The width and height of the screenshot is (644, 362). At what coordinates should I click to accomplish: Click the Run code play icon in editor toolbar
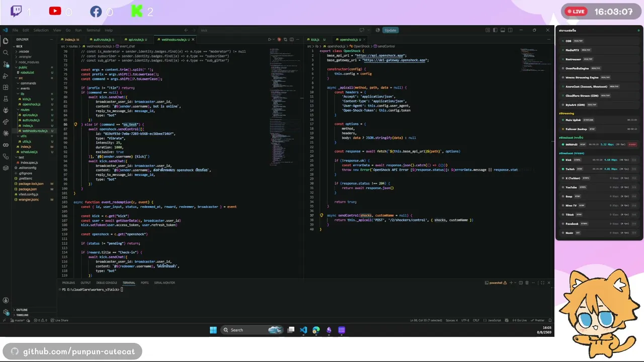(270, 39)
